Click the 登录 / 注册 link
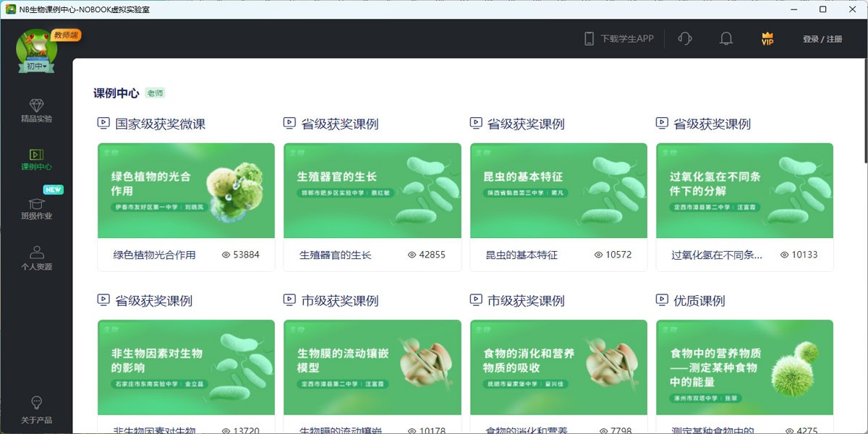This screenshot has width=868, height=434. pos(822,39)
